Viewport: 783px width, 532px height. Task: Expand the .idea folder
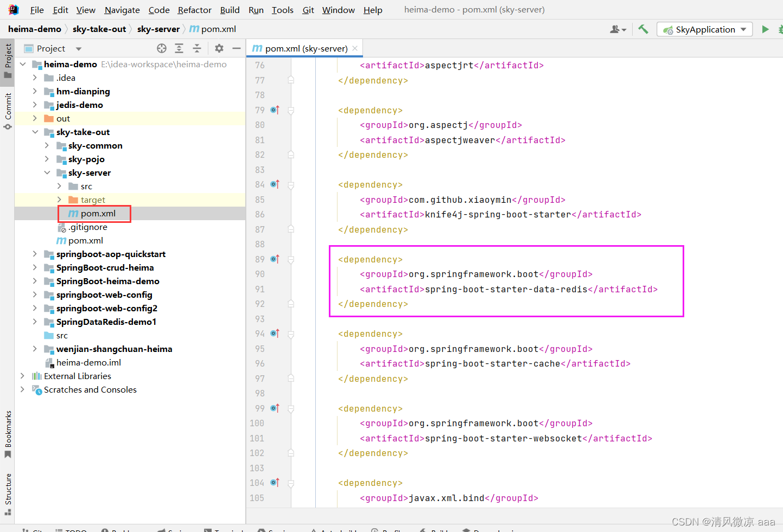35,78
